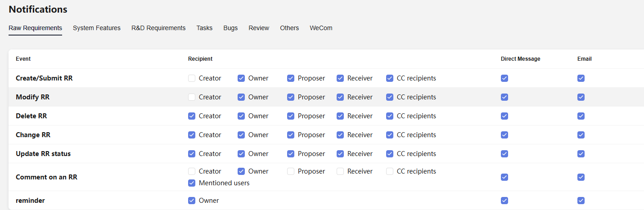Check Creator recipient for Modify RR
This screenshot has width=644, height=210.
pyautogui.click(x=192, y=97)
